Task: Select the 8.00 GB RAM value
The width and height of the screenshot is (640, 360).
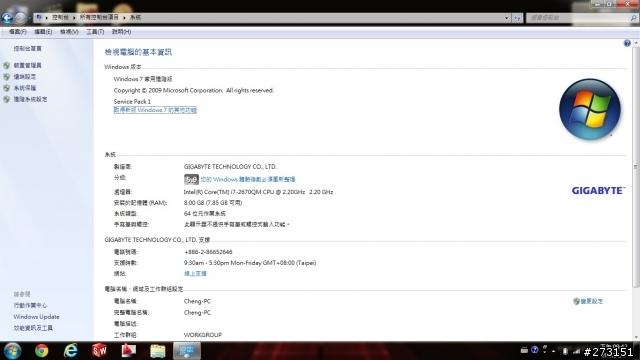Action: (213, 203)
